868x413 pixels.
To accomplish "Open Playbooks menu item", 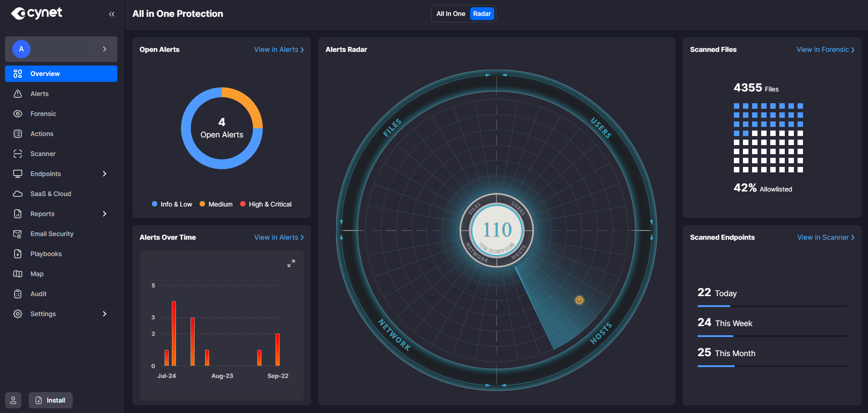I will (x=61, y=254).
